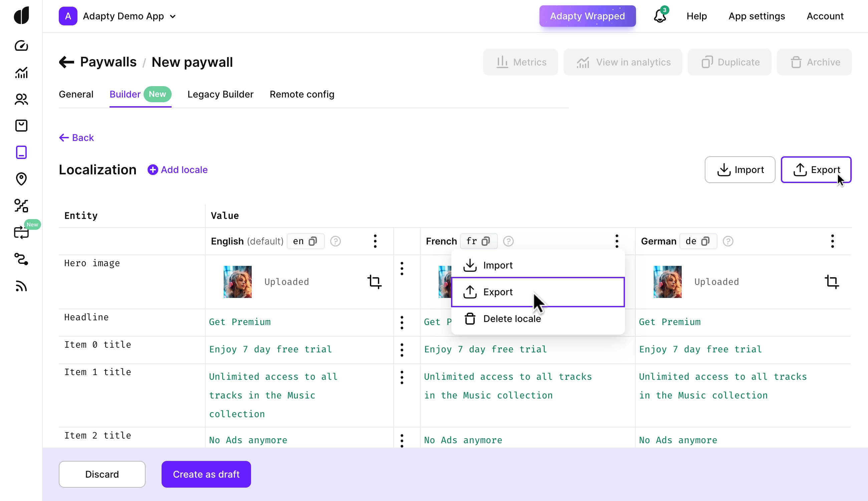The height and width of the screenshot is (501, 868).
Task: Copy the English locale code en
Action: tap(312, 241)
